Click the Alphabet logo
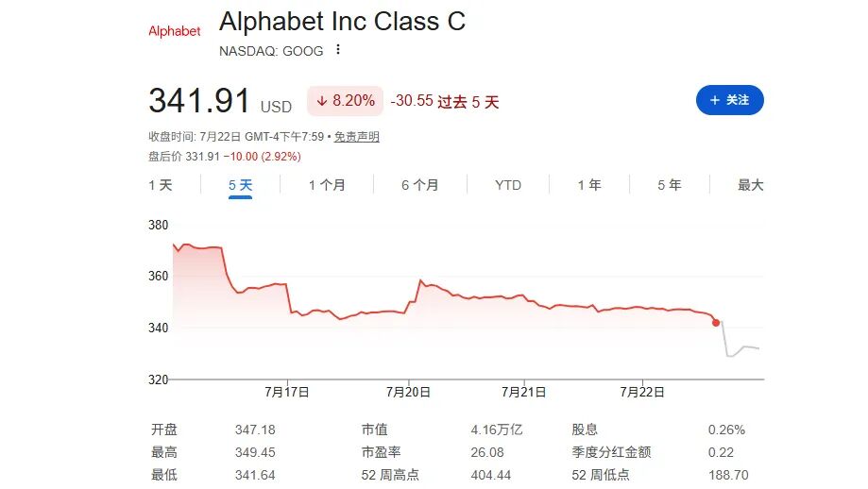This screenshot has height=489, width=868. pos(175,31)
